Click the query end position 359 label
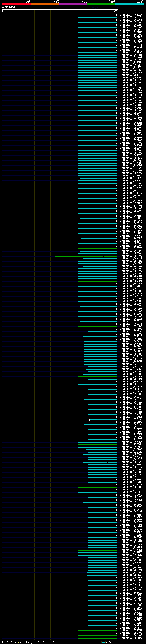 (115, 11)
